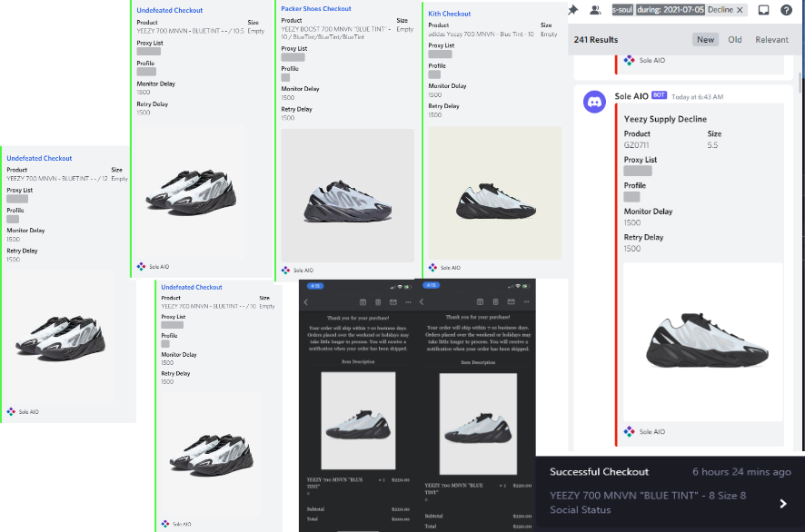Show the member list via people icon
The image size is (805, 532).
(595, 10)
